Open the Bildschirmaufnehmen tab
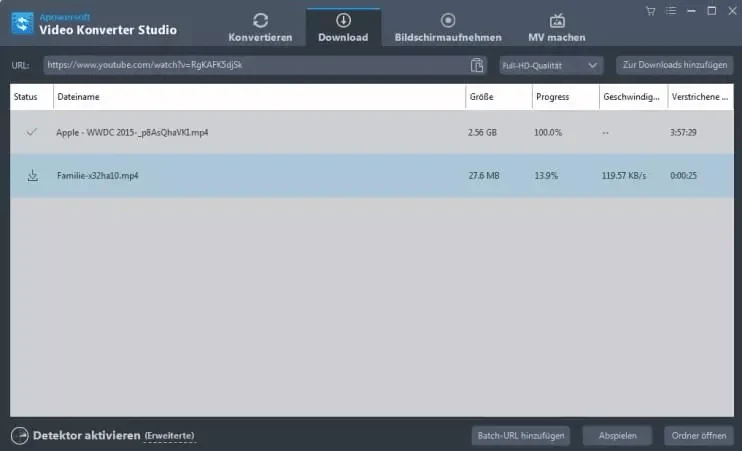This screenshot has height=451, width=742. click(448, 28)
